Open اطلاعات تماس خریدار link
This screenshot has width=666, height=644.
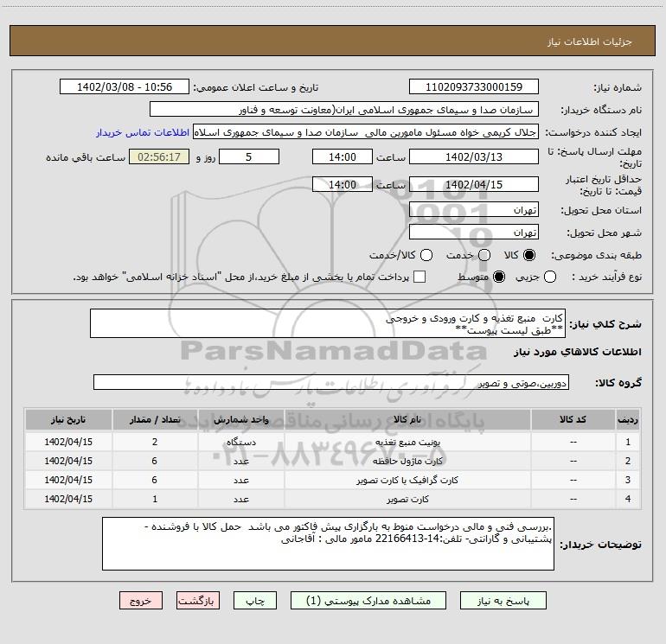click(x=143, y=132)
